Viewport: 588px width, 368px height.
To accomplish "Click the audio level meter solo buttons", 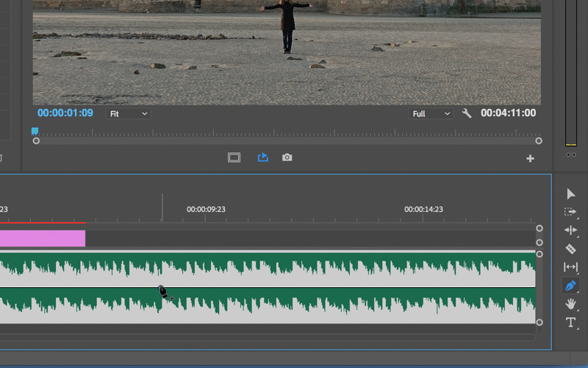I will (571, 155).
